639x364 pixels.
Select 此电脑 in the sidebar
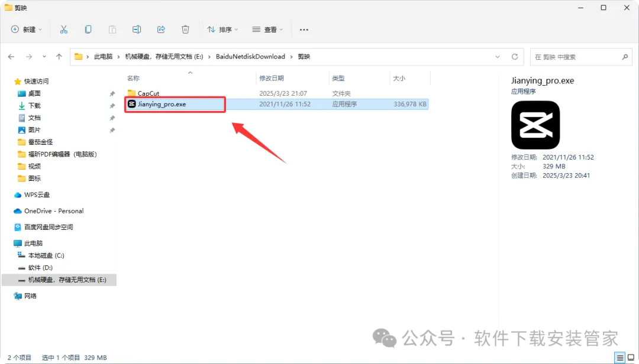coord(33,243)
